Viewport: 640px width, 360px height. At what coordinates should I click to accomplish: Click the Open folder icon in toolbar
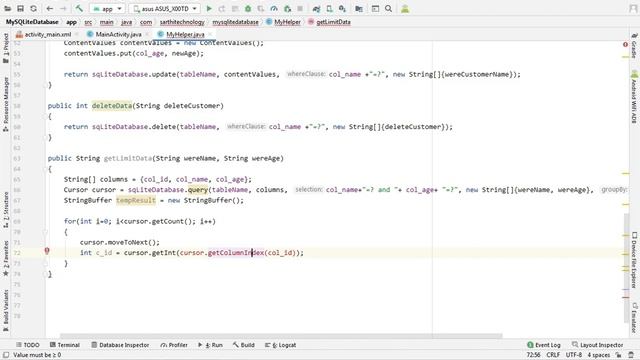[7, 9]
